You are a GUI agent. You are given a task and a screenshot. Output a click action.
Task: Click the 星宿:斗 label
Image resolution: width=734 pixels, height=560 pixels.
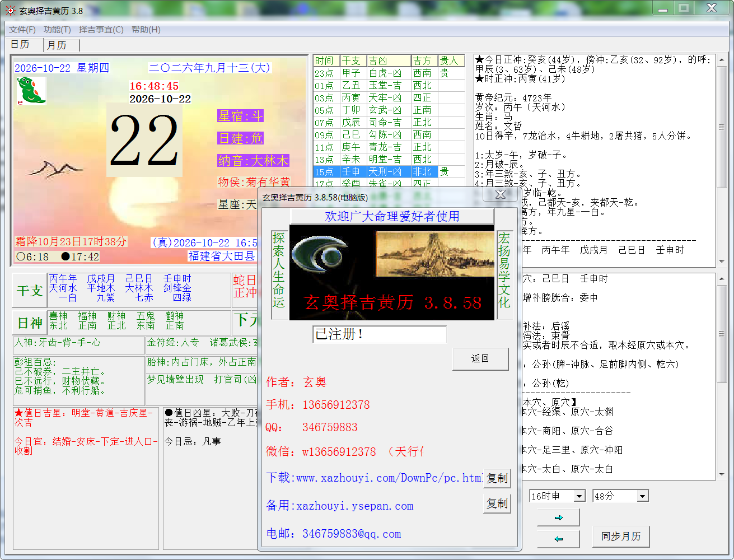pos(240,116)
